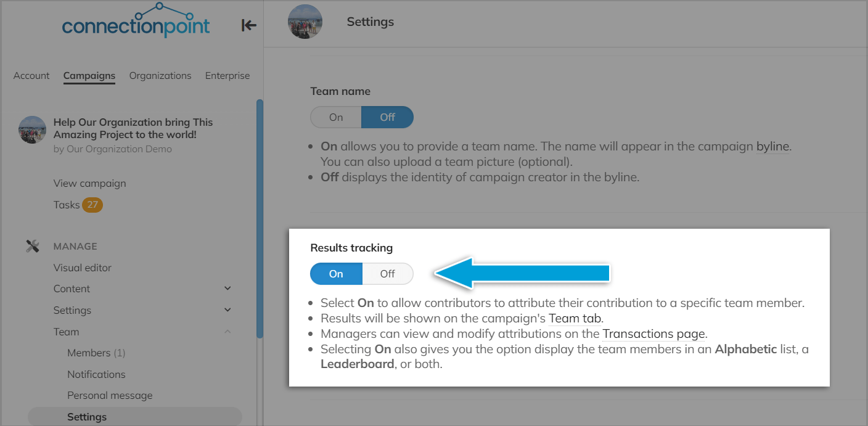This screenshot has width=868, height=426.
Task: Open Settings under Manage
Action: (x=73, y=310)
